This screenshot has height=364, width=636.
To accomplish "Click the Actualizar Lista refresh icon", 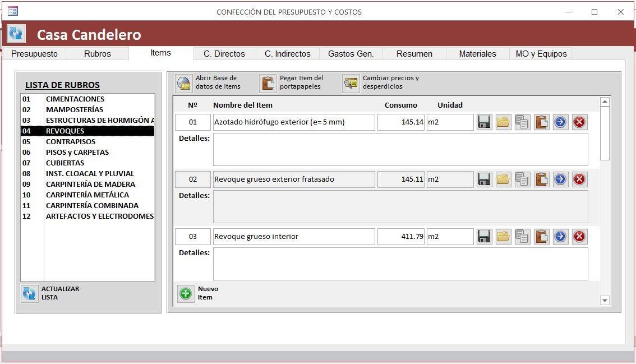I will pos(29,293).
